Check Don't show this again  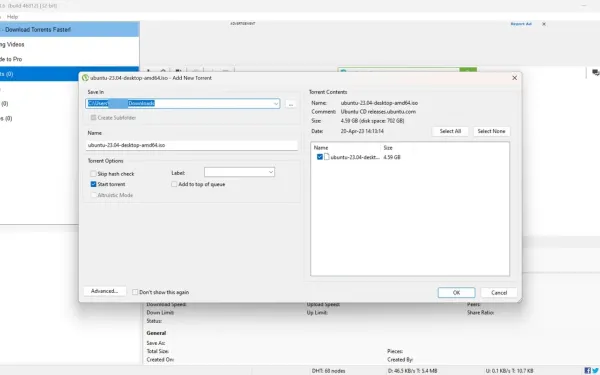pyautogui.click(x=135, y=292)
